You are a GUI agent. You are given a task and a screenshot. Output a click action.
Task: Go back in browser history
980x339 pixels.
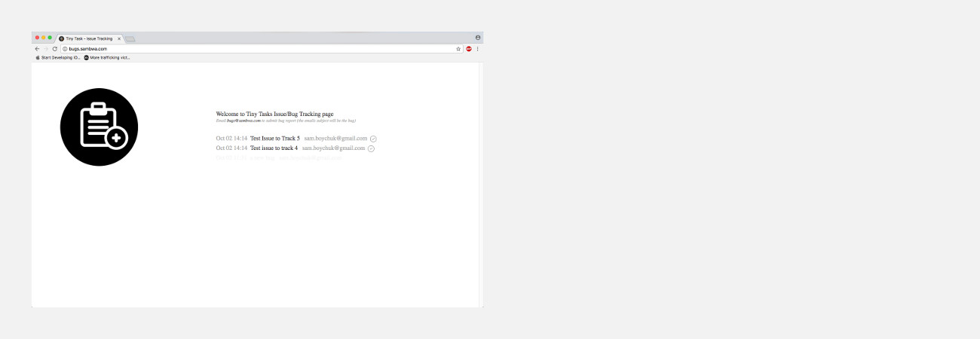[x=37, y=48]
